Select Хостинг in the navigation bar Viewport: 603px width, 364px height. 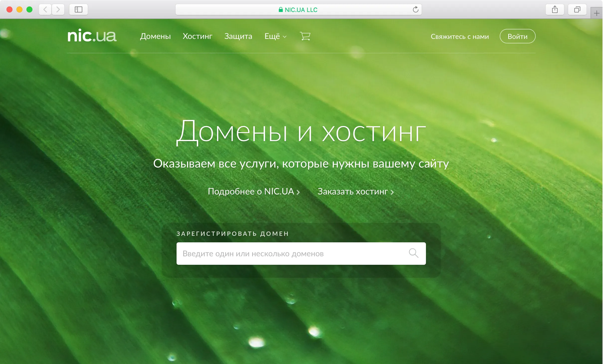pyautogui.click(x=198, y=36)
